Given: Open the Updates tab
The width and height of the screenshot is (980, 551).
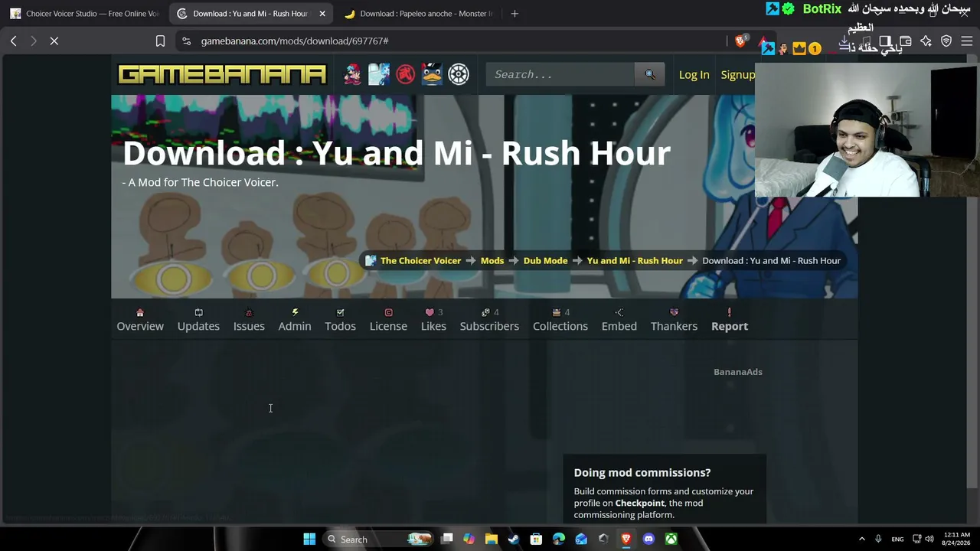Looking at the screenshot, I should tap(198, 319).
